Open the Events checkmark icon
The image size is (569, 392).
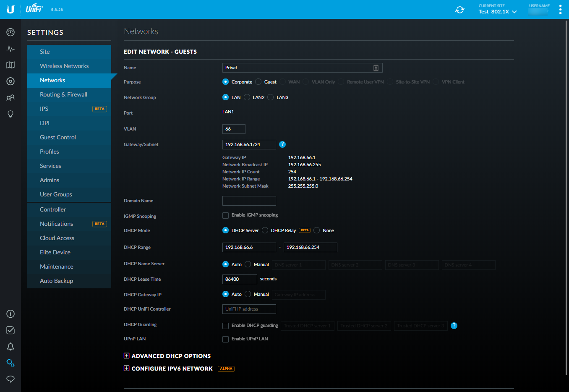(x=10, y=330)
